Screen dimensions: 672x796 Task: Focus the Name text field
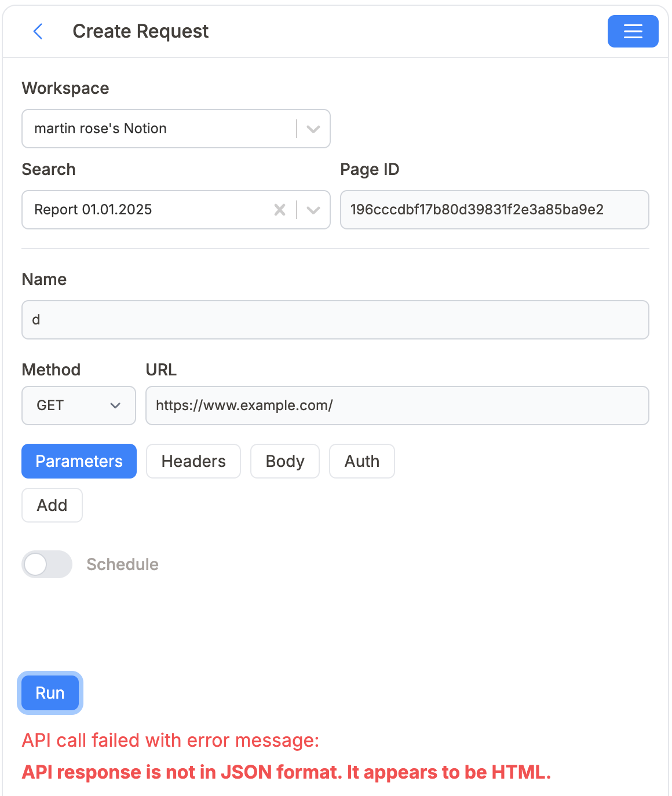tap(335, 320)
